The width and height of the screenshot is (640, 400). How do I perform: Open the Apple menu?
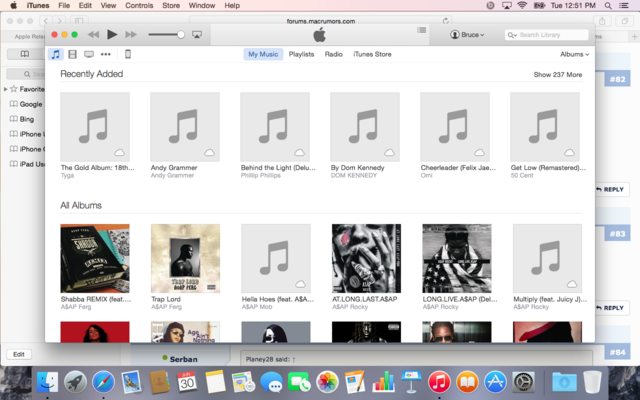tap(13, 5)
